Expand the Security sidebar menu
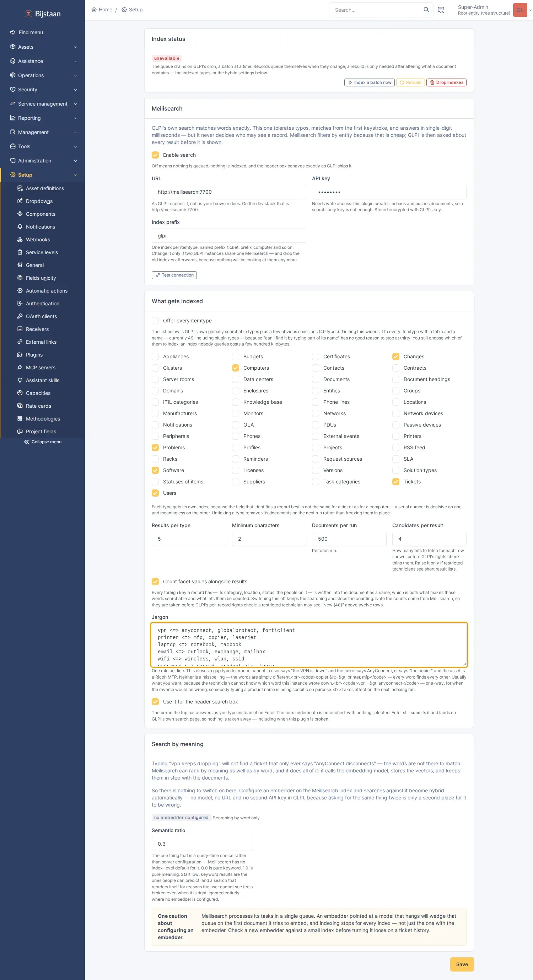The image size is (533, 980). pyautogui.click(x=43, y=90)
